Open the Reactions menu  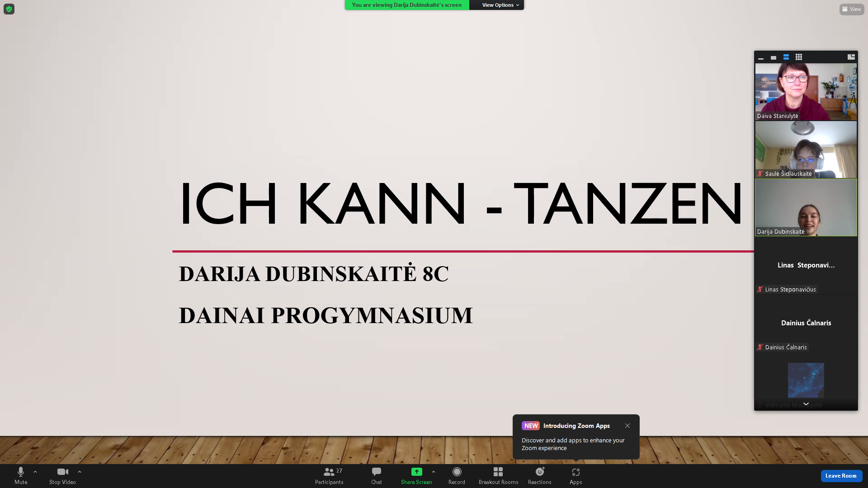pos(539,472)
